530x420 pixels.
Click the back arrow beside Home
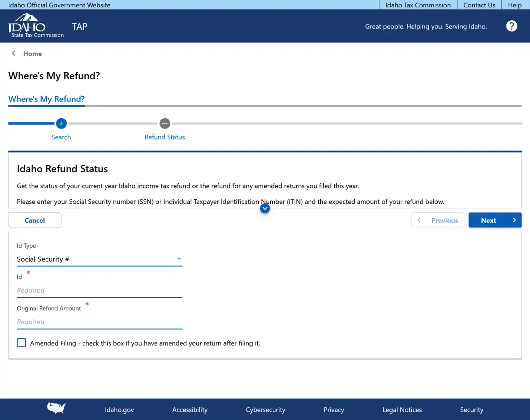click(x=13, y=53)
